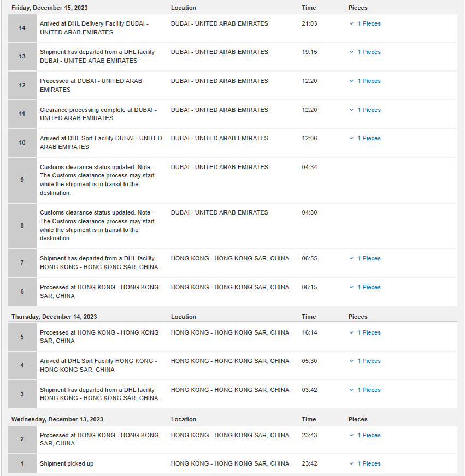Click Thursday, December 14, 2023 date header
This screenshot has height=476, width=465.
(54, 317)
